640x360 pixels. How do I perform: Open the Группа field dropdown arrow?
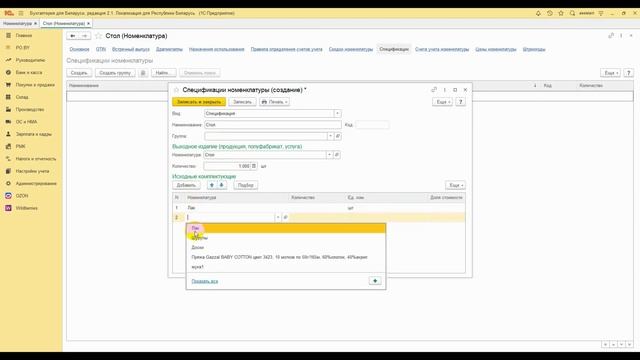(330, 136)
